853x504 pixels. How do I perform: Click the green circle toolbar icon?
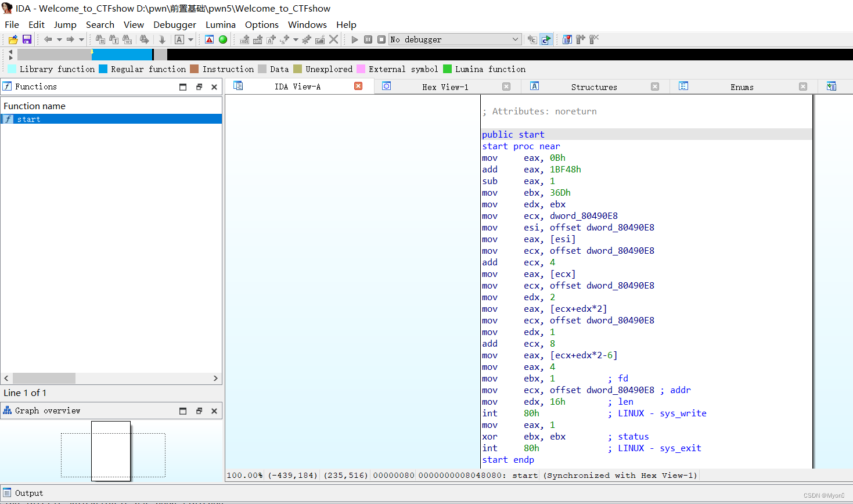click(x=223, y=39)
